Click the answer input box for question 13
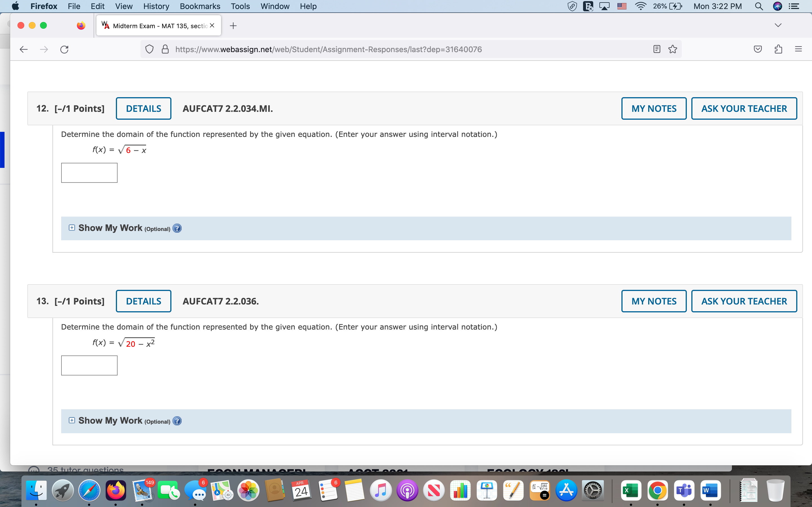812x507 pixels. click(89, 365)
